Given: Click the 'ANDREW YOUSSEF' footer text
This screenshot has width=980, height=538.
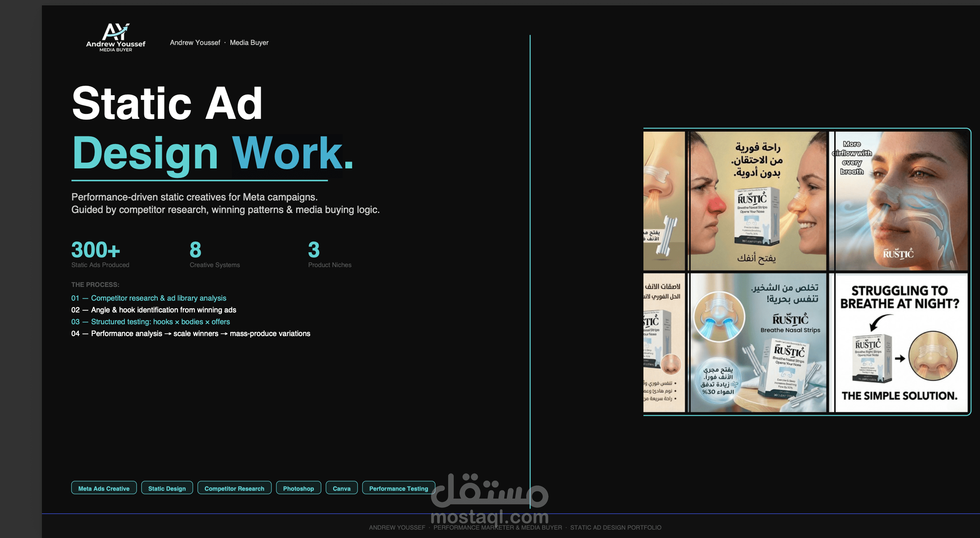Looking at the screenshot, I should coord(397,527).
